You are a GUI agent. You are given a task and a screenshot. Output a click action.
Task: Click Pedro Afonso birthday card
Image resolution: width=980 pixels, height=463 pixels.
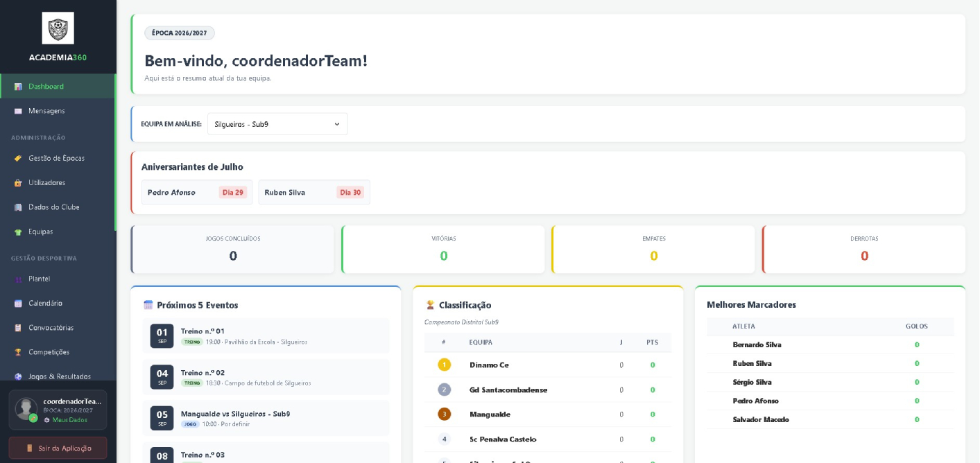[x=197, y=192]
